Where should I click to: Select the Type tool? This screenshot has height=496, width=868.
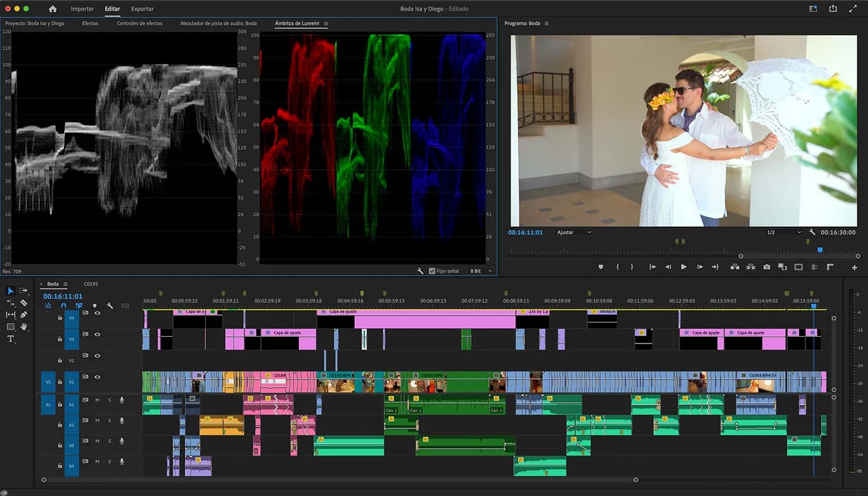coord(10,338)
